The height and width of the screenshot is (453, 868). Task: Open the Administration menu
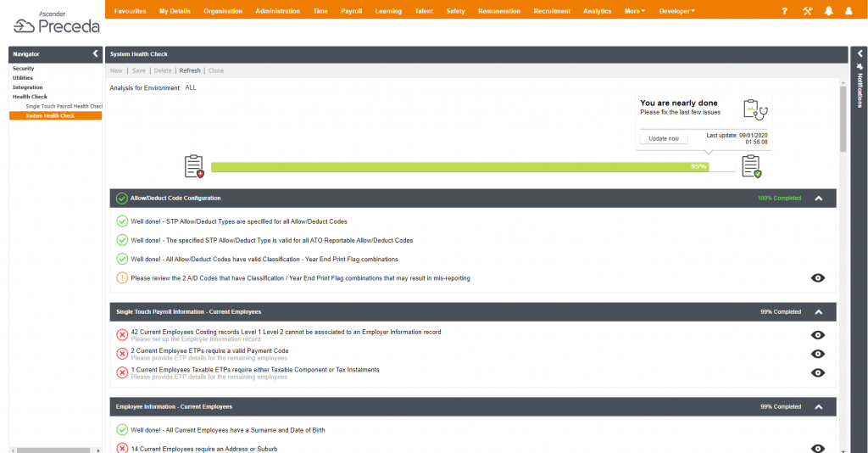[277, 11]
